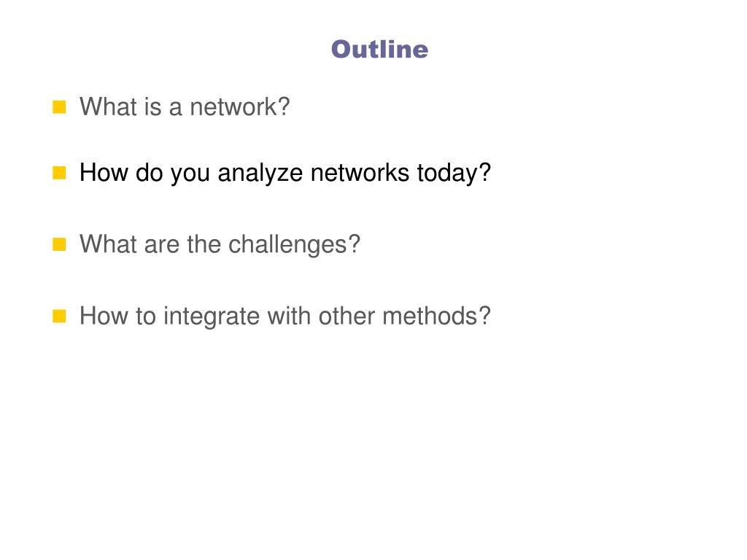Screen dimensions: 747x560
Task: Select yellow bullet beside "What are the challenges?"
Action: pos(59,244)
